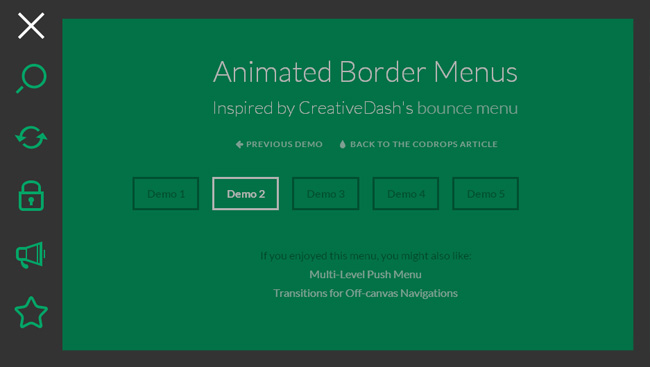Select the padlock icon in the sidebar
This screenshot has width=650, height=367.
click(31, 196)
